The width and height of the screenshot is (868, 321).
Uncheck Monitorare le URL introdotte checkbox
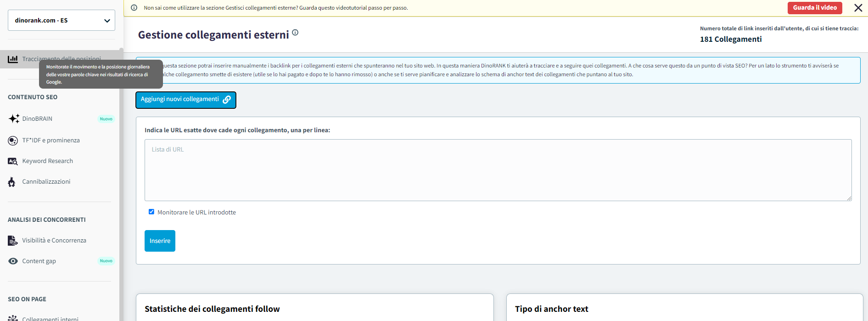(x=151, y=212)
